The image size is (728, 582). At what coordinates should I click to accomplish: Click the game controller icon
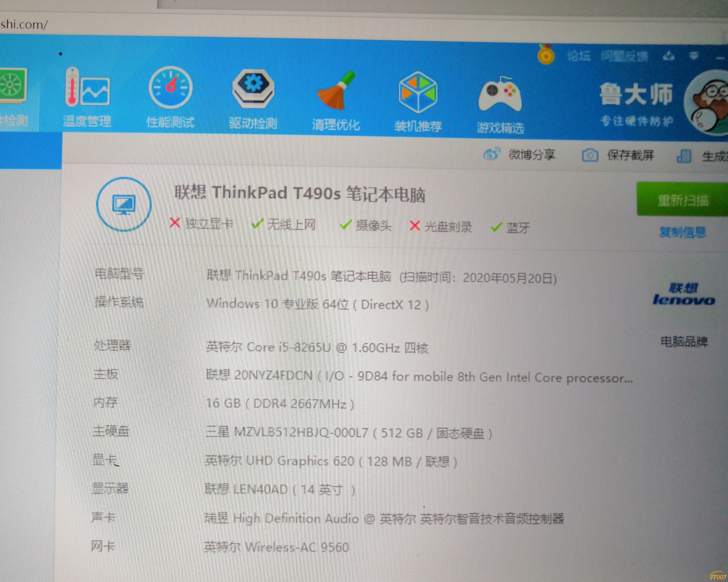pyautogui.click(x=500, y=94)
